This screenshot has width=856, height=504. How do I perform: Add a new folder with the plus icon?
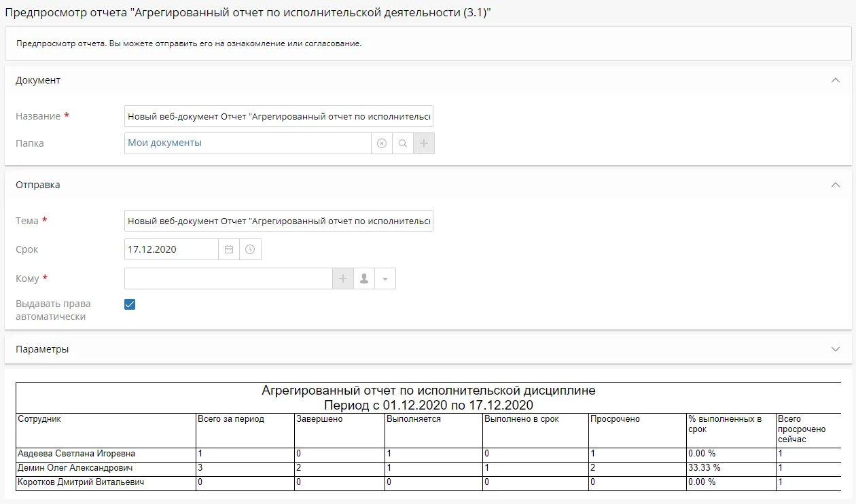click(424, 143)
